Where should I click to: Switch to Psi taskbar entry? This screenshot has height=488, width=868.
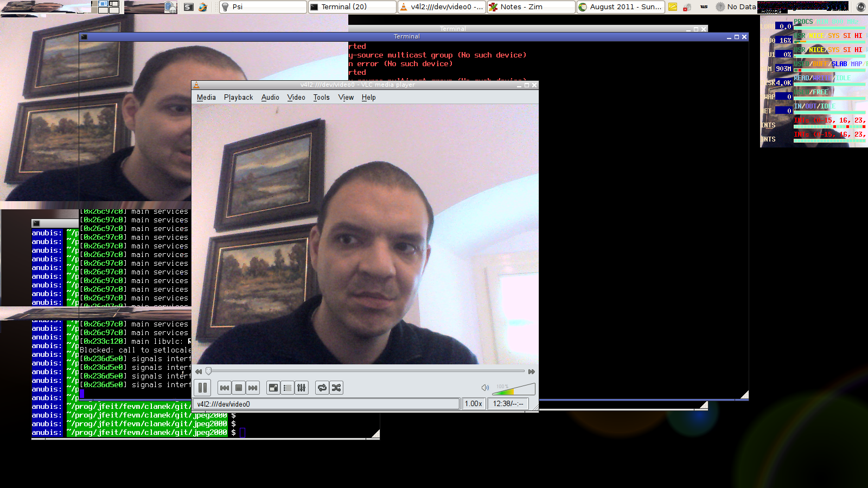click(x=263, y=7)
